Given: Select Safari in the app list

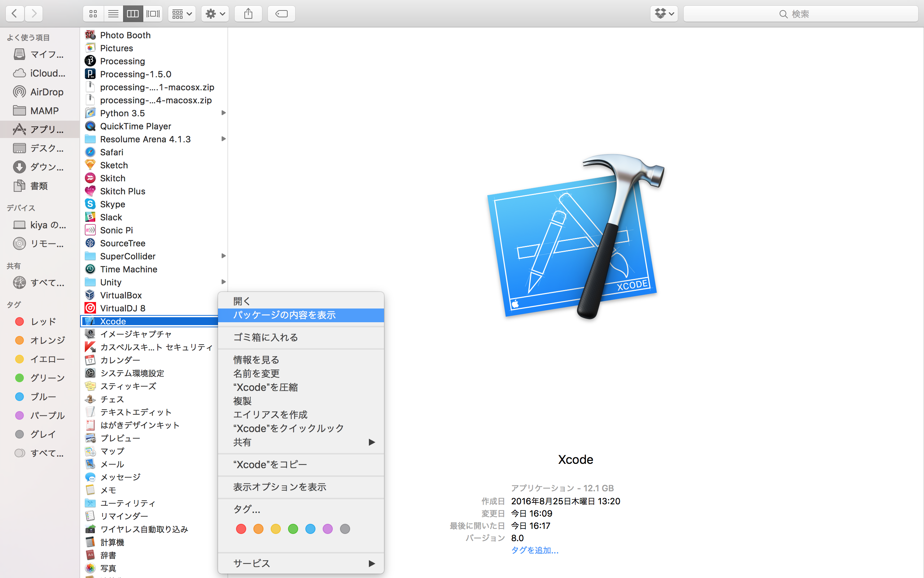Looking at the screenshot, I should point(154,152).
